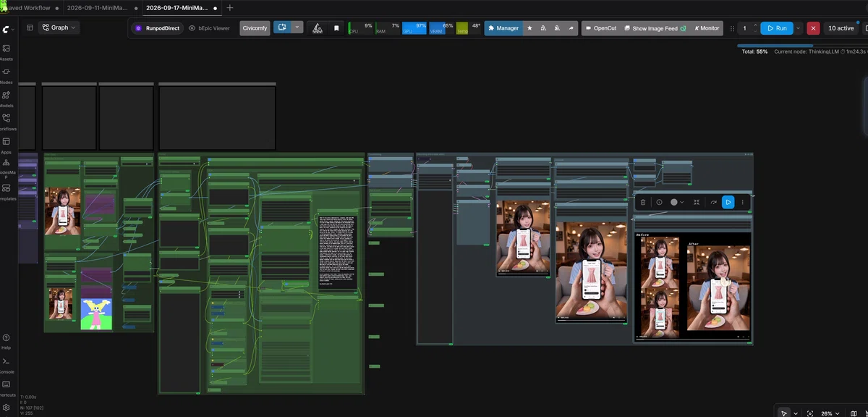Add a new workflow tab
868x417 pixels.
tap(230, 8)
